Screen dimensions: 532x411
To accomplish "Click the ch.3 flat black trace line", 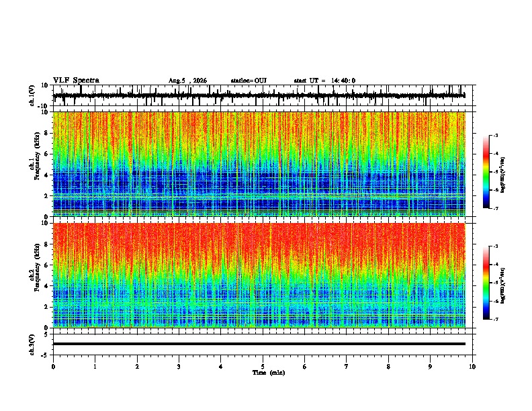I will pyautogui.click(x=259, y=344).
